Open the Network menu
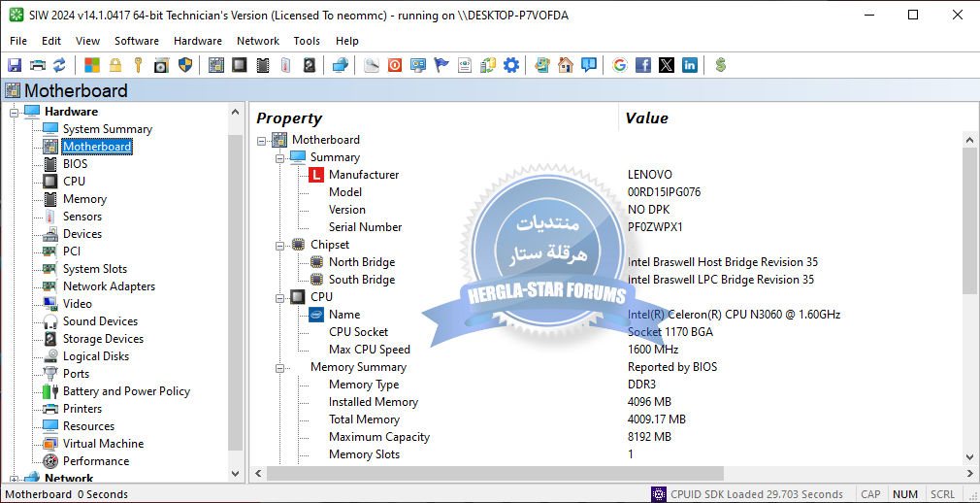 (x=257, y=41)
